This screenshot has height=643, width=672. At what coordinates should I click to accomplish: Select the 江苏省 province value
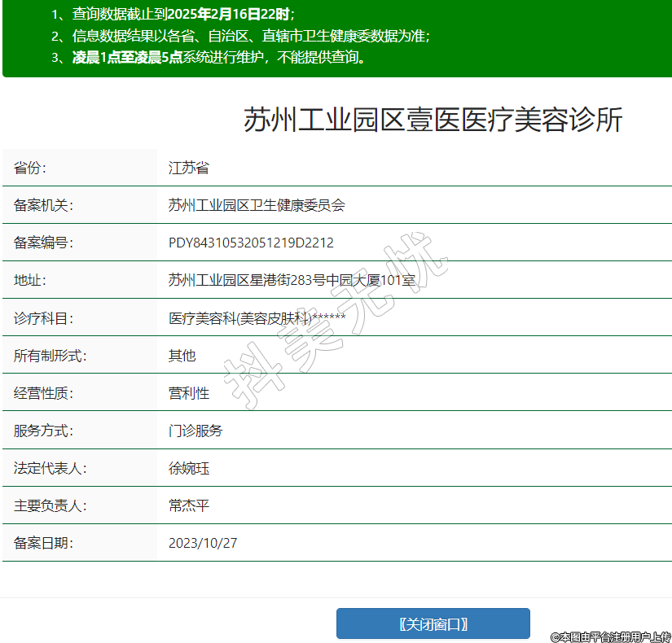click(x=189, y=168)
